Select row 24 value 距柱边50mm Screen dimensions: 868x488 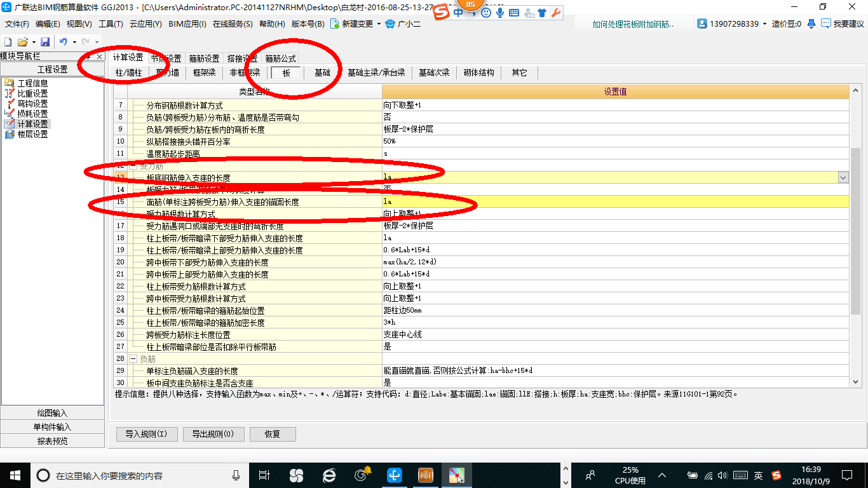pos(615,311)
